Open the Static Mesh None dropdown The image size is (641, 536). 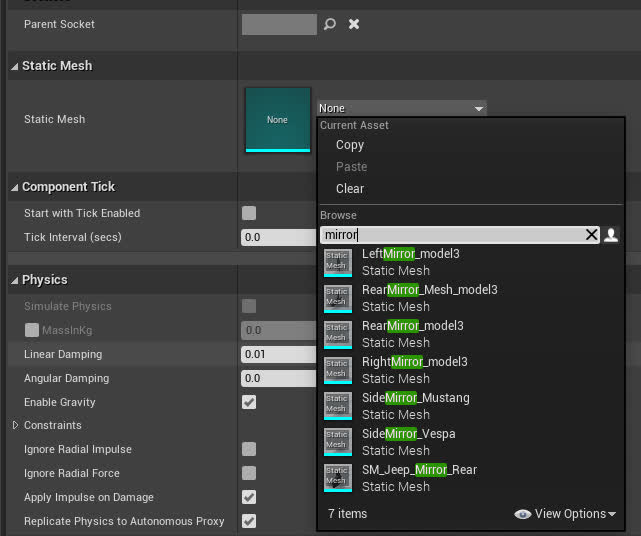tap(401, 108)
